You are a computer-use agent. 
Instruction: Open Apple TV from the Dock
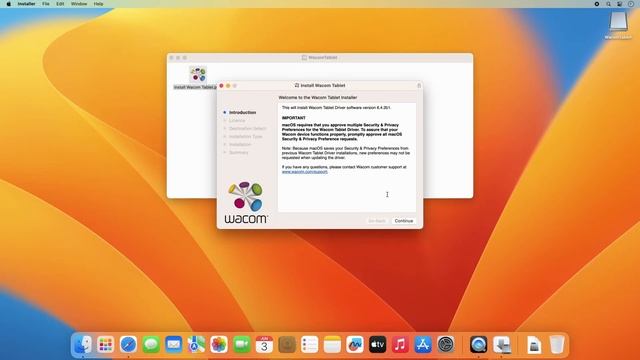tap(378, 345)
